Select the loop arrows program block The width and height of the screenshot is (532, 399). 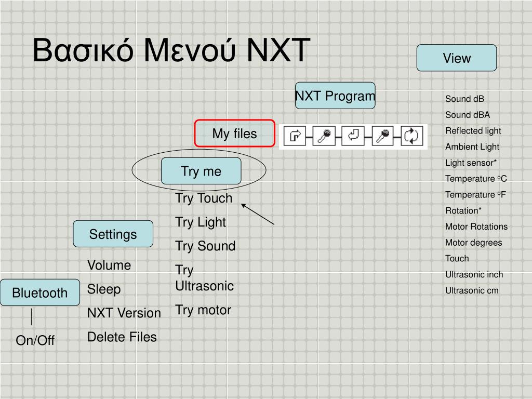(411, 136)
